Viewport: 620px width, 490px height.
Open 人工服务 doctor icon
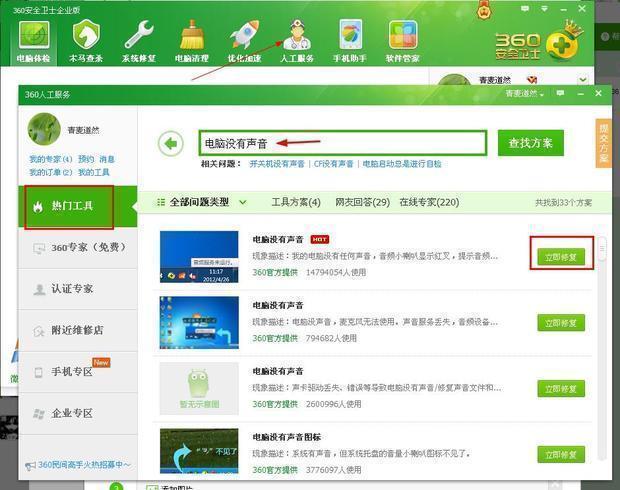tap(297, 42)
